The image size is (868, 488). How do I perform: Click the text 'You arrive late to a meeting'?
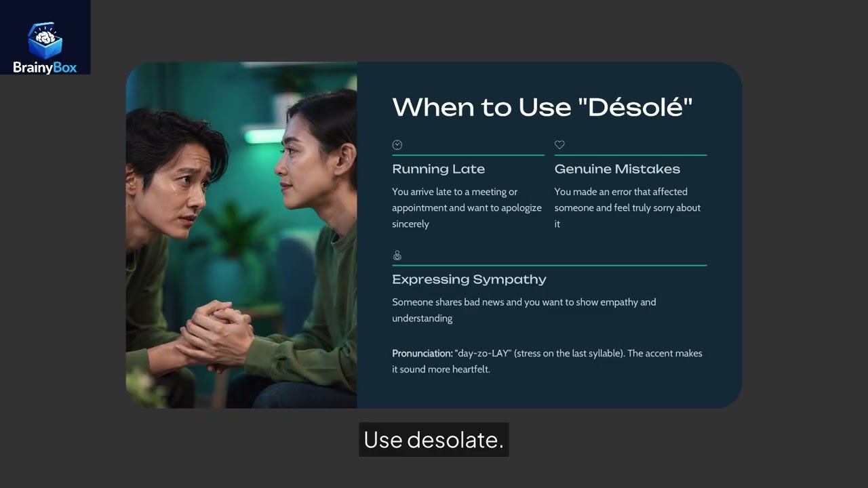(449, 192)
